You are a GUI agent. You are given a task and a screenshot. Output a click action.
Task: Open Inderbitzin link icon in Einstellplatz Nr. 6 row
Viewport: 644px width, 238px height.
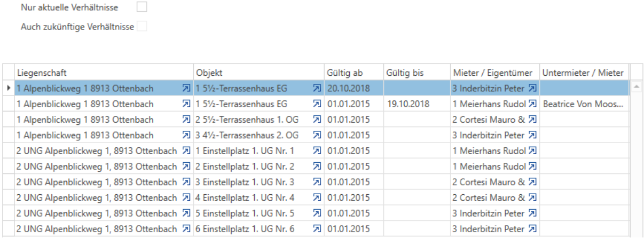click(532, 229)
